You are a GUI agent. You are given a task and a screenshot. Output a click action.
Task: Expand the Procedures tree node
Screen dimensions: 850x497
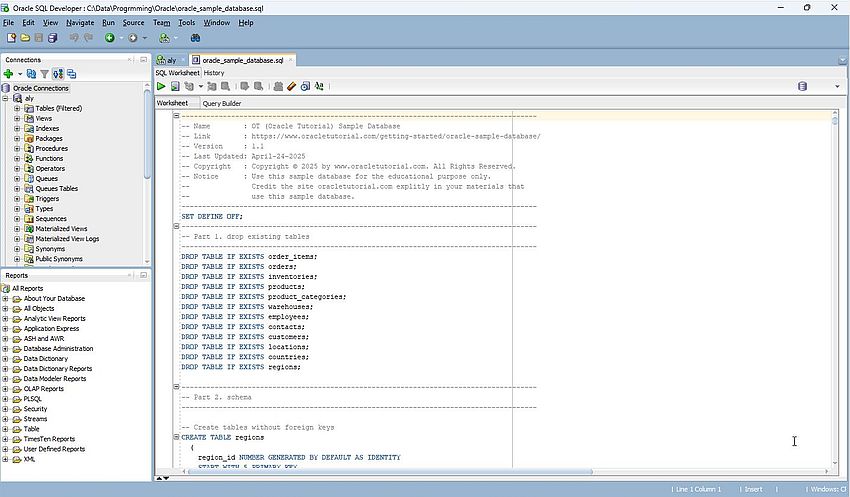(x=17, y=148)
